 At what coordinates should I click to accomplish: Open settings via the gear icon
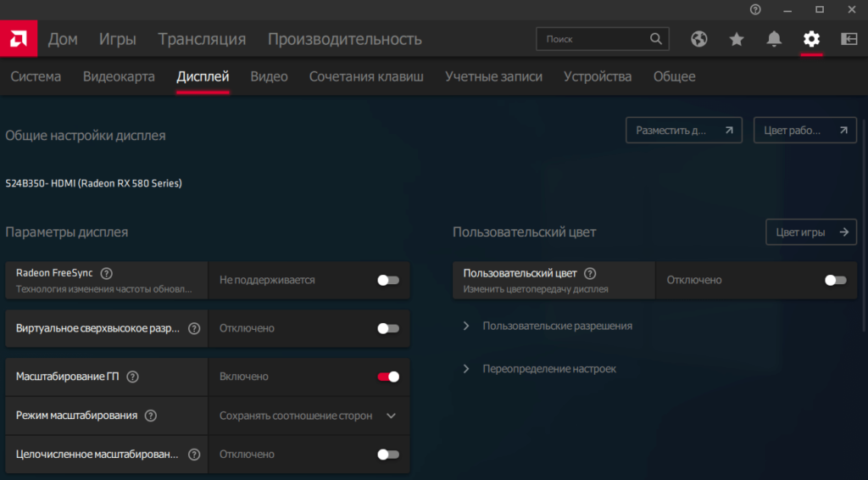[811, 39]
